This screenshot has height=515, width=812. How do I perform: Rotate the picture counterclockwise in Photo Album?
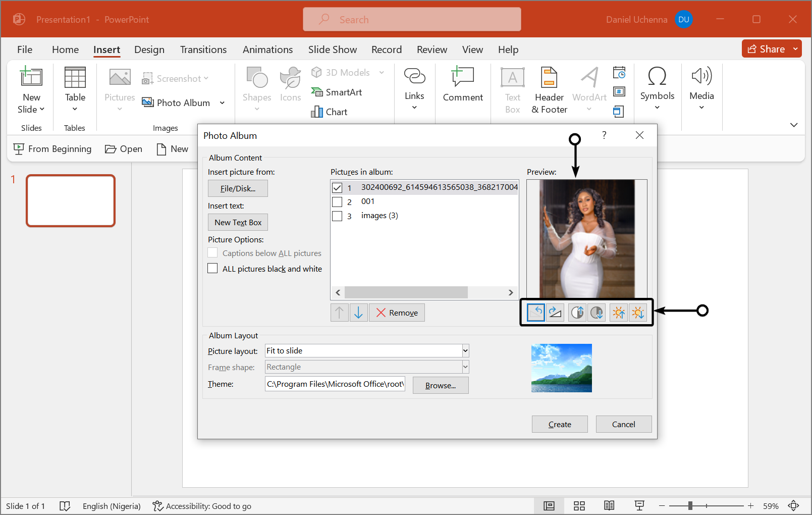(x=535, y=313)
